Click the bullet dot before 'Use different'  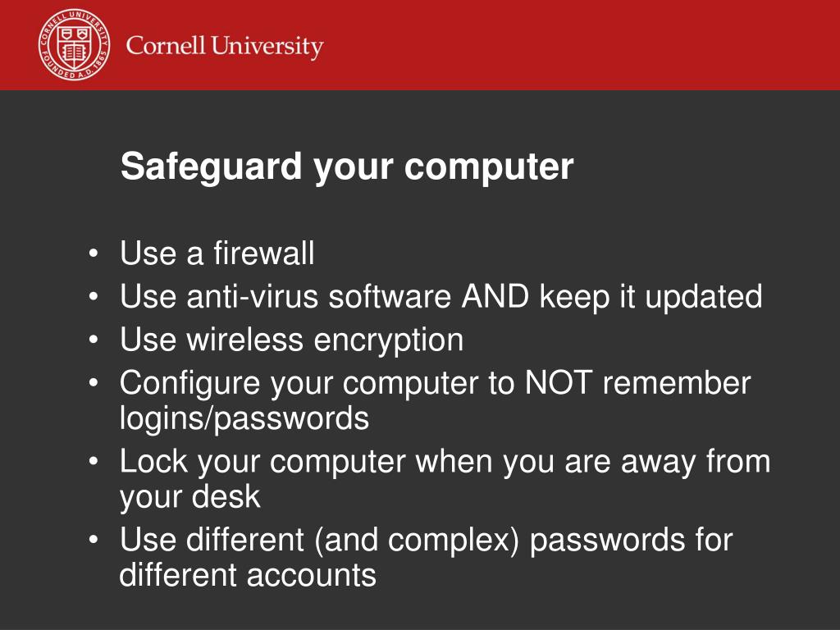click(x=94, y=540)
